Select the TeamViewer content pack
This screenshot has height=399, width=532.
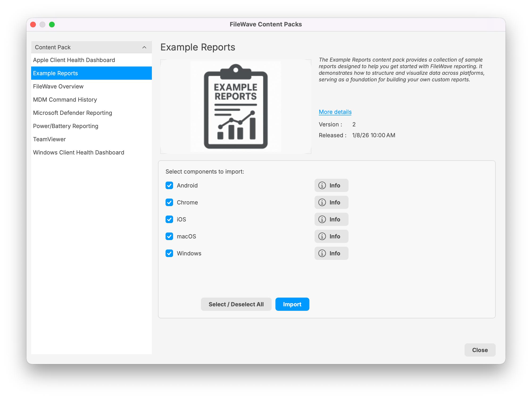(91, 139)
